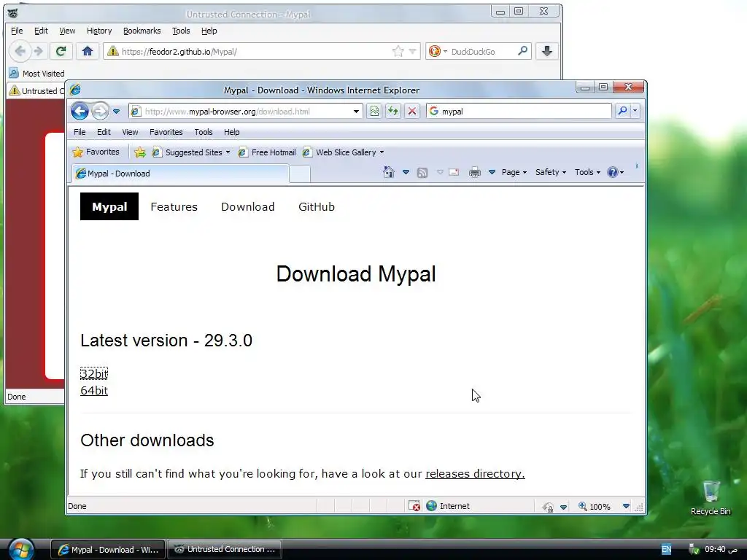This screenshot has width=747, height=560.
Task: Click the Compatibility View icon in IE address bar
Action: coord(374,112)
